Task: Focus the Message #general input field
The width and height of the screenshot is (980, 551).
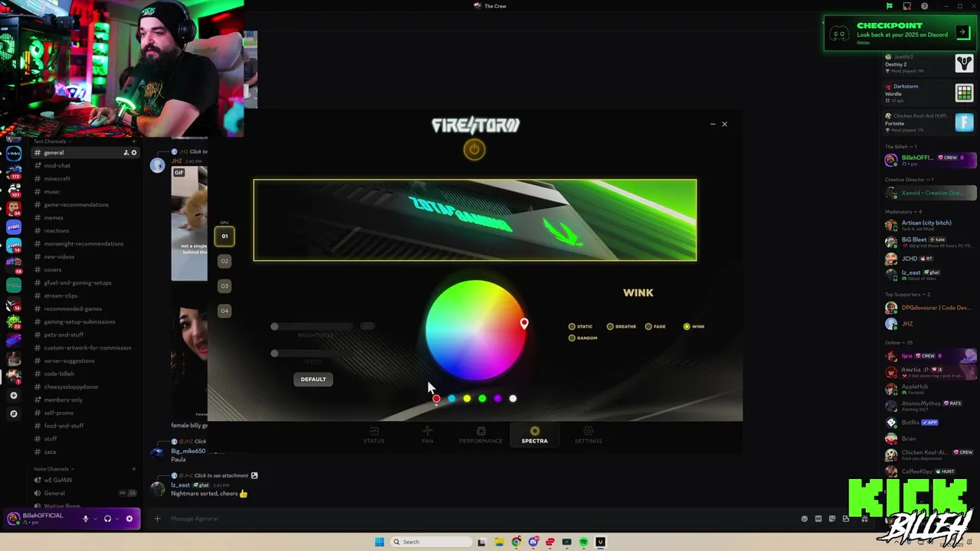Action: 475,519
